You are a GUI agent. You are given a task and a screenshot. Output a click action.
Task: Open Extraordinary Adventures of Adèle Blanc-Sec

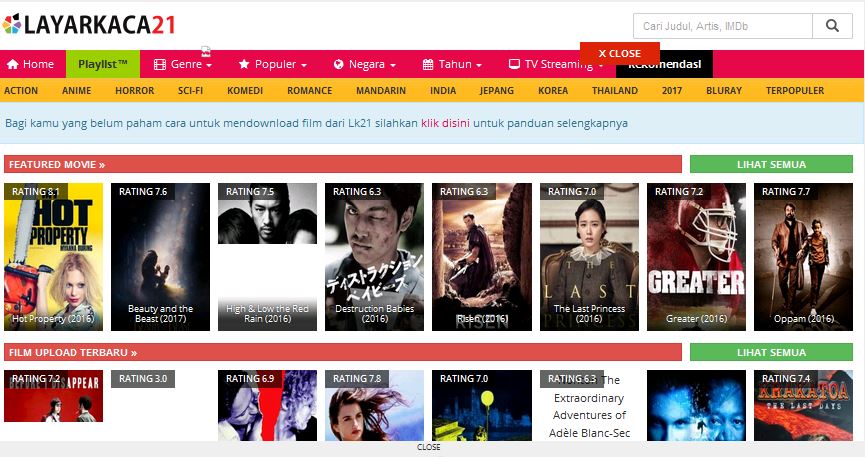pos(590,406)
